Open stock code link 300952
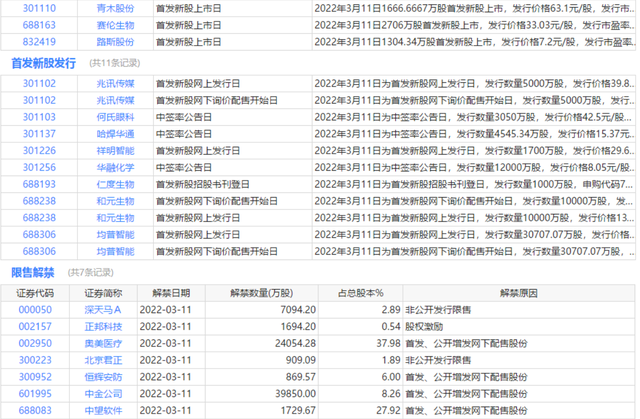The image size is (640, 419). (35, 377)
